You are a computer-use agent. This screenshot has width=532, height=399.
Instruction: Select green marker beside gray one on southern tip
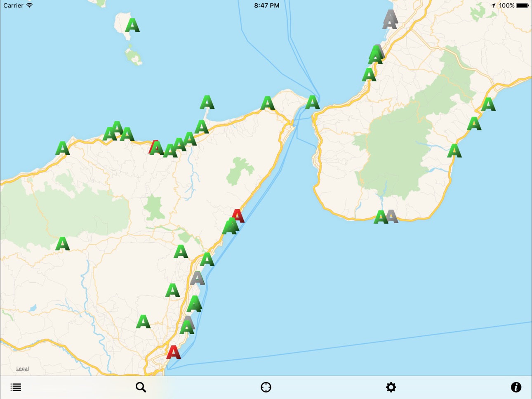click(380, 217)
